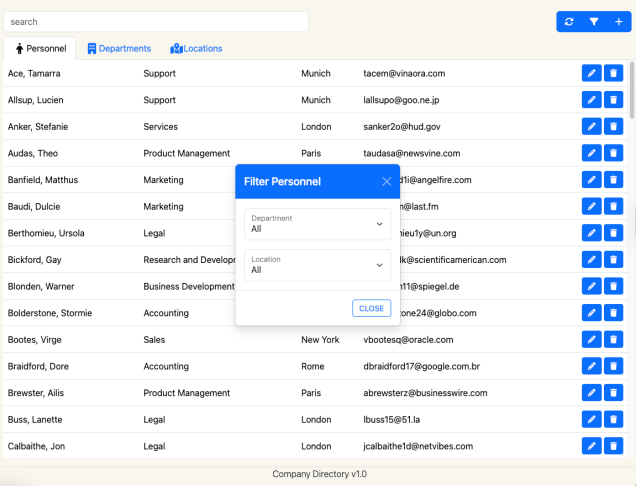Edit the Ace, Tamarra record
This screenshot has height=486, width=636.
pos(591,73)
